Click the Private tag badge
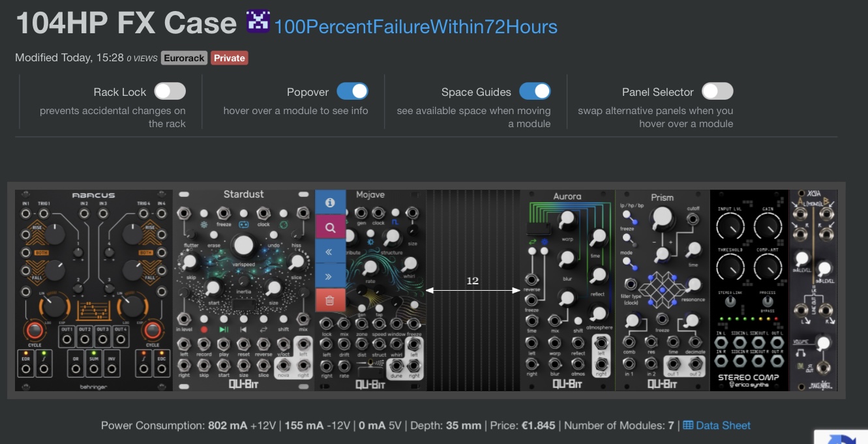Viewport: 868px width, 444px height. (230, 58)
